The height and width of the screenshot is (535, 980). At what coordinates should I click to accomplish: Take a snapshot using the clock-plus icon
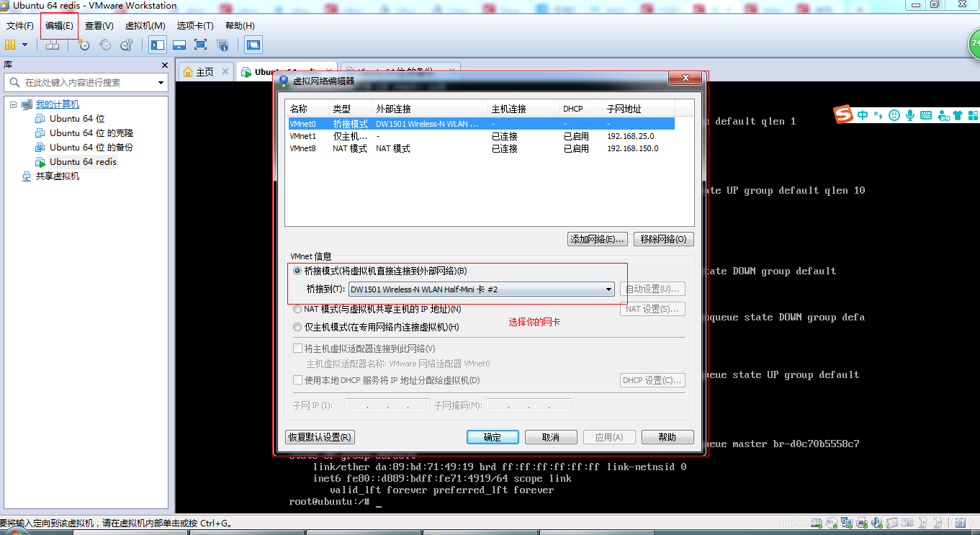click(84, 45)
